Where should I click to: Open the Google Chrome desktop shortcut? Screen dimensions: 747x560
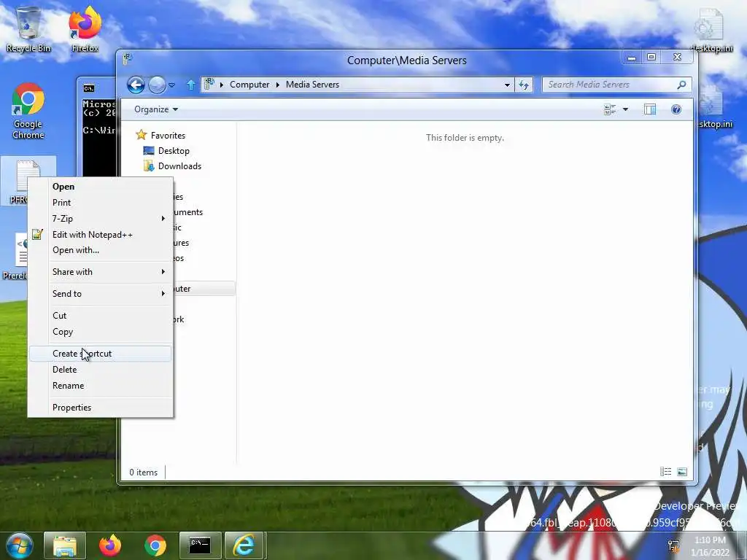28,112
